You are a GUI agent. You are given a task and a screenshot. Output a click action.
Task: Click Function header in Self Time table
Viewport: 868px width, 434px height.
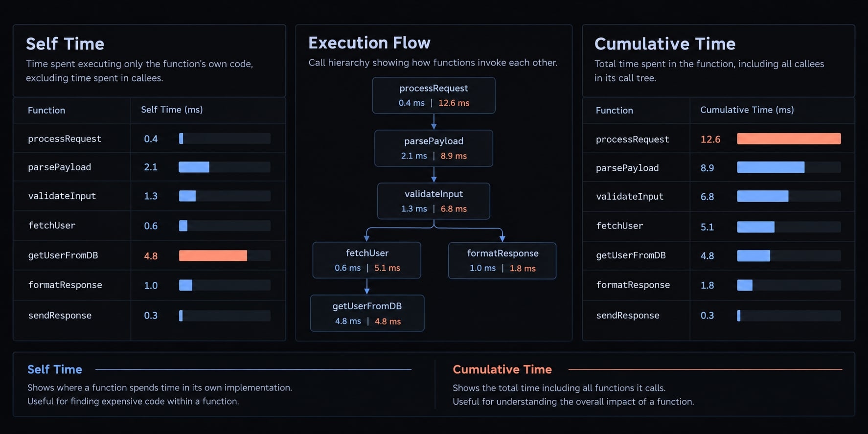point(46,110)
